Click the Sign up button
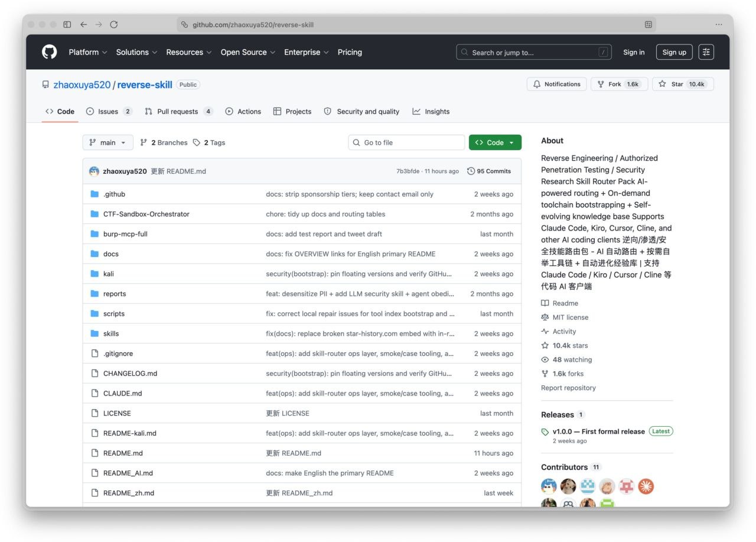The height and width of the screenshot is (542, 756). pos(674,52)
